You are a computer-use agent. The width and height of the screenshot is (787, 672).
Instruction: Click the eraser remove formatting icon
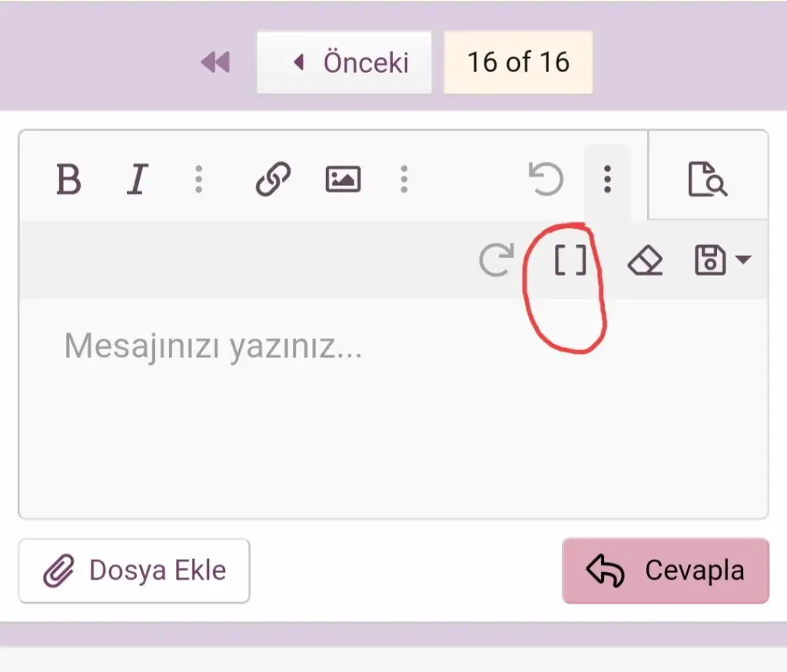[645, 261]
